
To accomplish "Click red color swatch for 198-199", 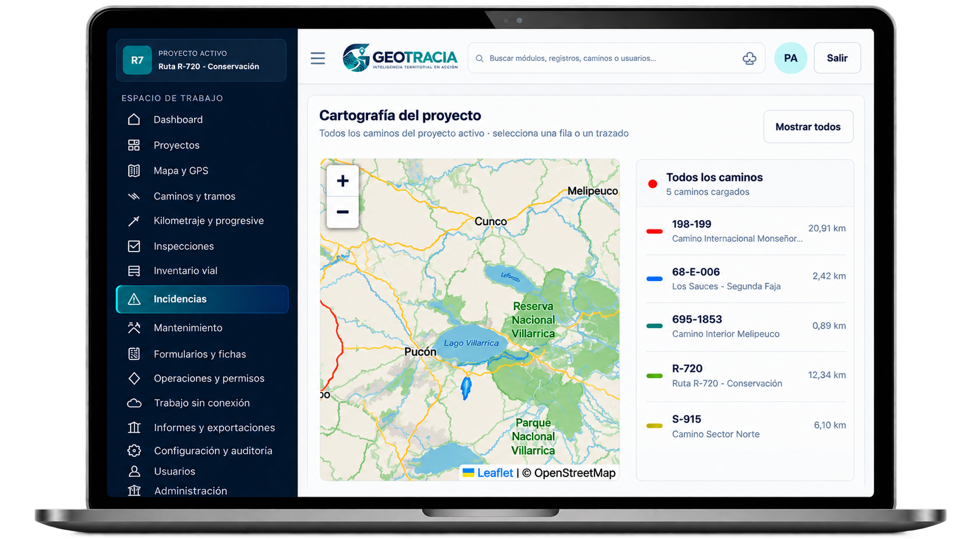I will click(x=654, y=231).
